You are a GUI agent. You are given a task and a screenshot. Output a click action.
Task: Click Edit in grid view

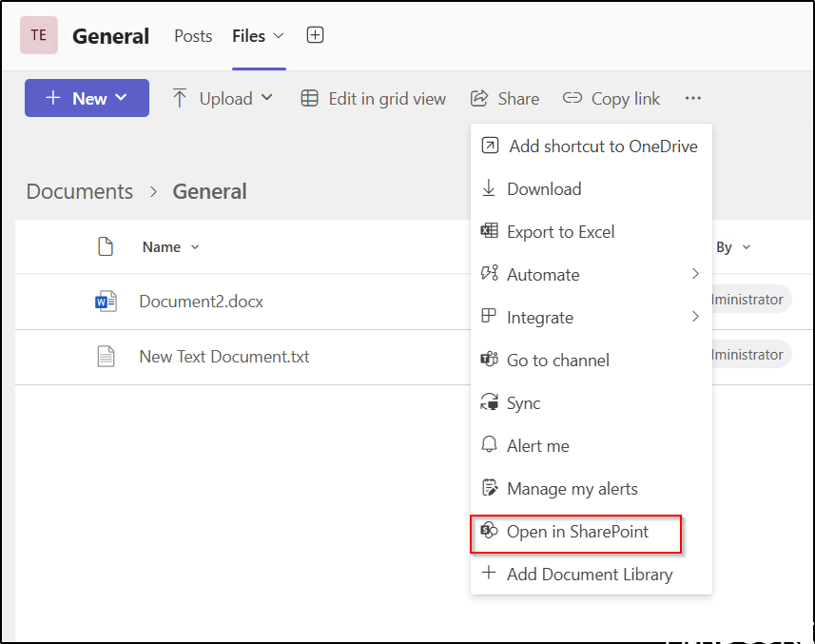coord(373,98)
